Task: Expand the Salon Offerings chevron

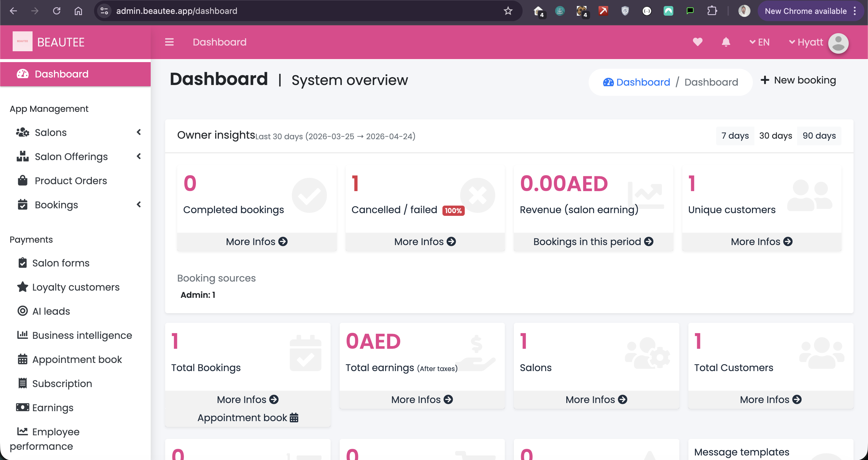Action: [x=139, y=156]
